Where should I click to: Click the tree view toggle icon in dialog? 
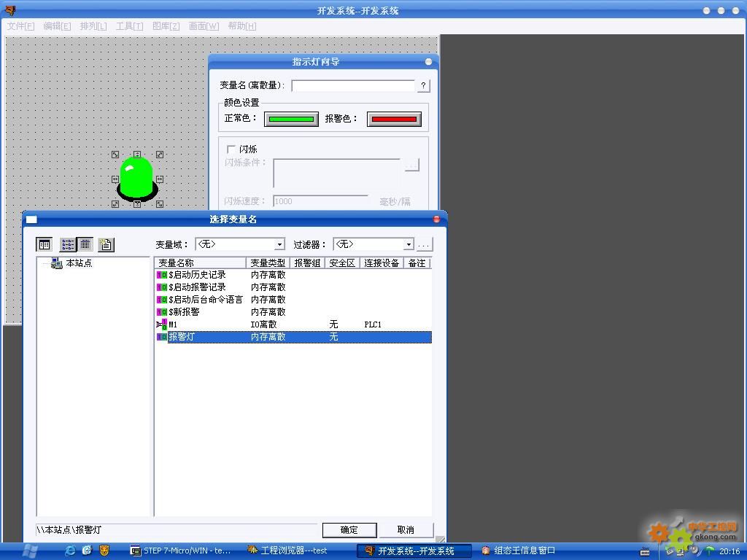point(44,245)
